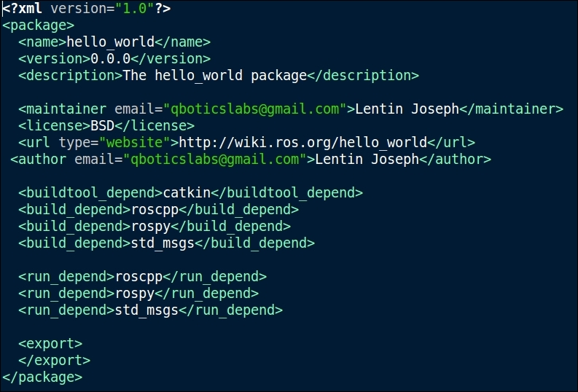Place the cursor on the hello_world package name
The width and height of the screenshot is (578, 392).
(x=110, y=42)
